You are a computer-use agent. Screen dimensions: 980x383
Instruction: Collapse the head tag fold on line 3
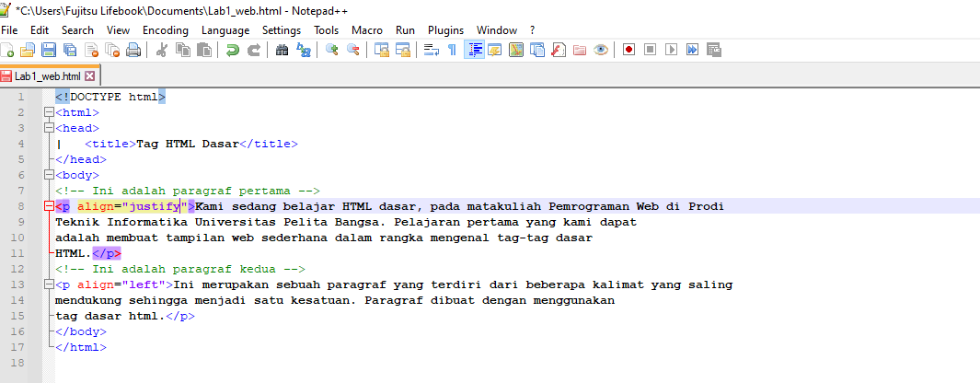tap(49, 128)
